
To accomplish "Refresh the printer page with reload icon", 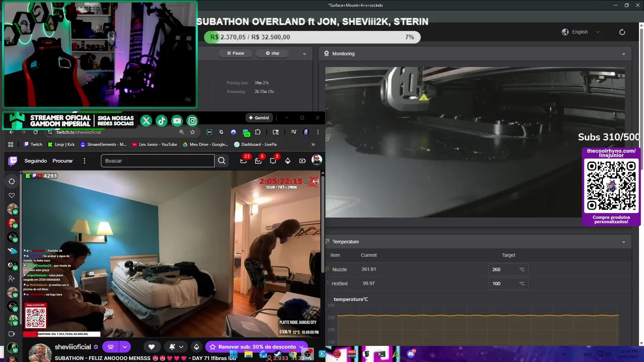I will (622, 32).
